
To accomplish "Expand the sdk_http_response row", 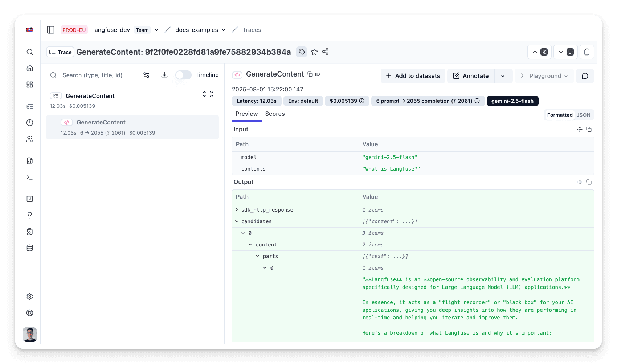I will pyautogui.click(x=237, y=210).
